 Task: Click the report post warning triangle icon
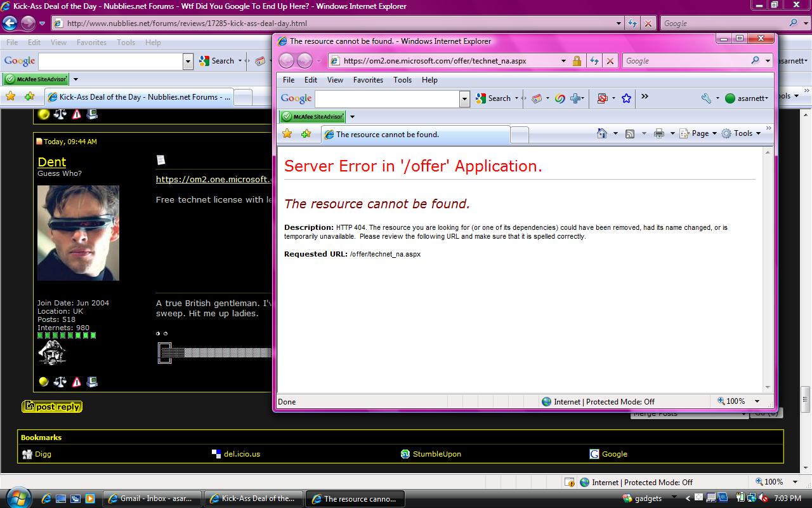[77, 382]
